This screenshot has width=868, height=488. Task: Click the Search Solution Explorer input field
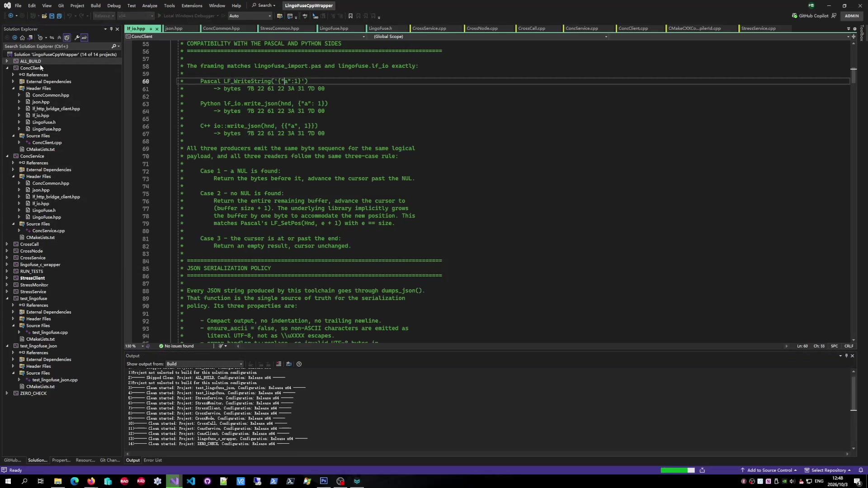(x=57, y=46)
